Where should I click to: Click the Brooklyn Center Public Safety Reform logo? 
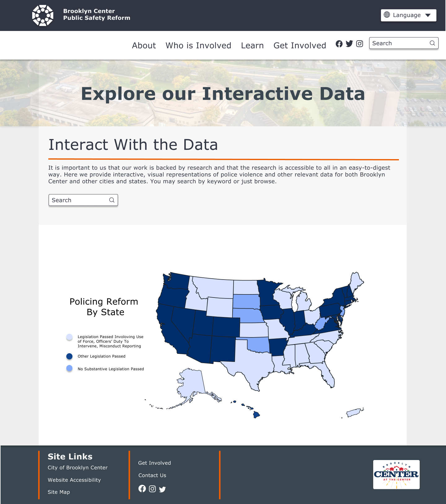click(x=43, y=15)
